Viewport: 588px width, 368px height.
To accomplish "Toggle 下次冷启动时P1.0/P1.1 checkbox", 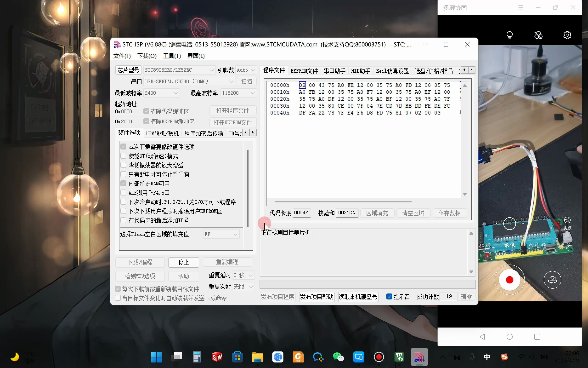I will [x=123, y=202].
